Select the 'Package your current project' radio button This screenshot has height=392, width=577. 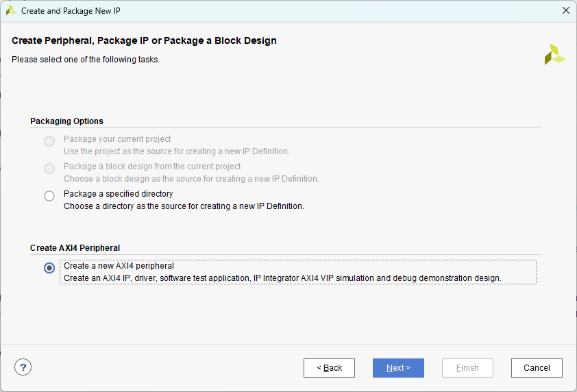point(49,141)
